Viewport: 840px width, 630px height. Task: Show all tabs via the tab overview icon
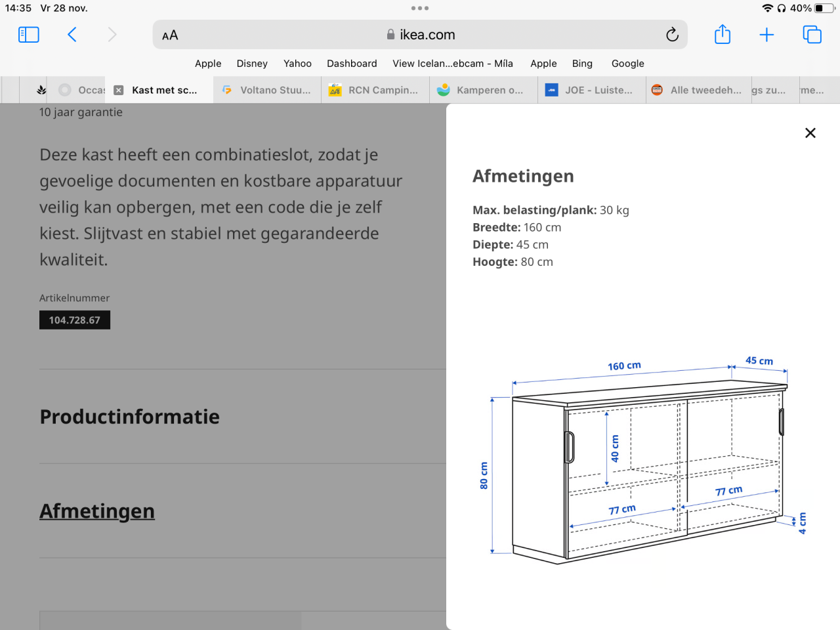tap(811, 34)
